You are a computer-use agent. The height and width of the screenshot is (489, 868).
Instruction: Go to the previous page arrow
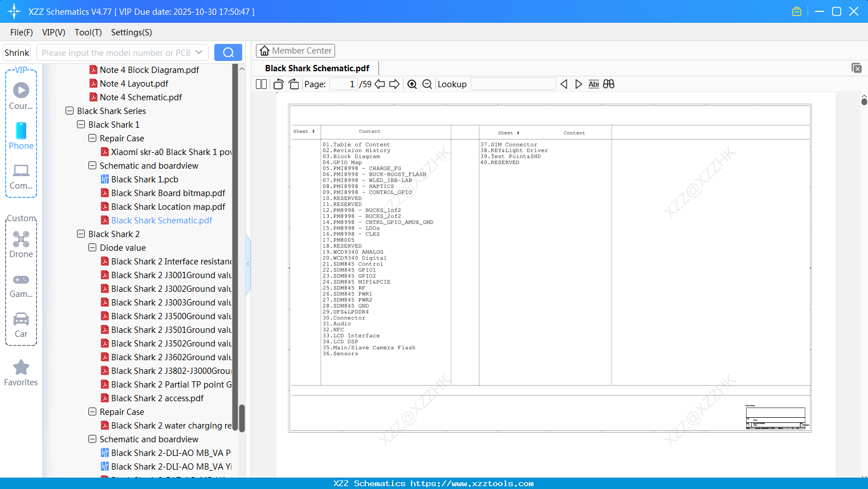(x=380, y=84)
